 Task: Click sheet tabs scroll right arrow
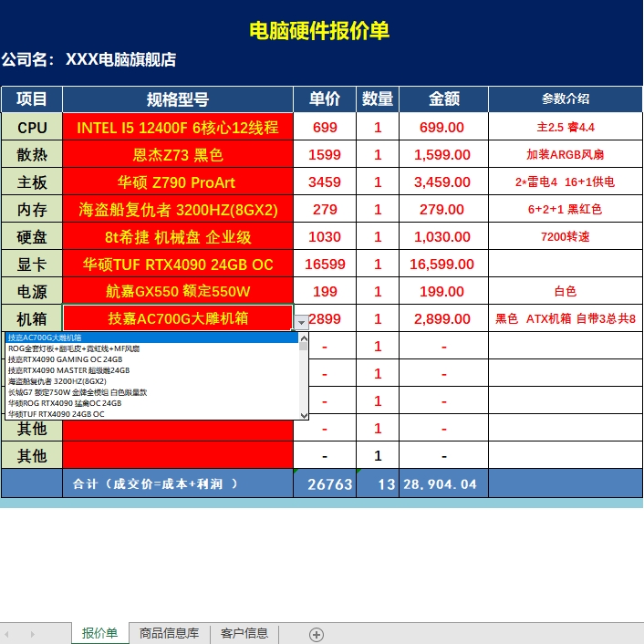tap(33, 635)
